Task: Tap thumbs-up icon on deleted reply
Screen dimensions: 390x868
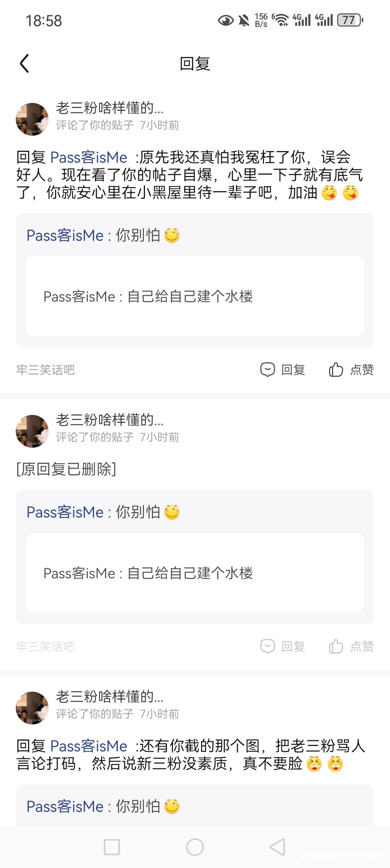Action: click(336, 646)
